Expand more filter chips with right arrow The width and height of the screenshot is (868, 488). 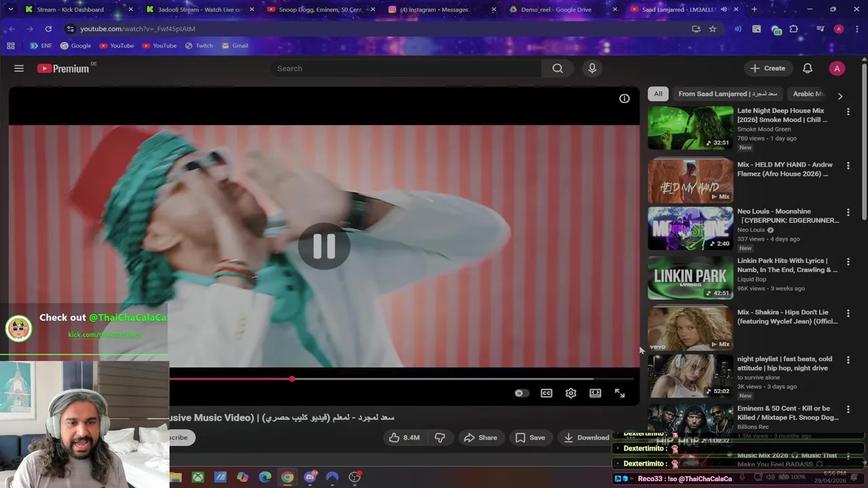840,96
